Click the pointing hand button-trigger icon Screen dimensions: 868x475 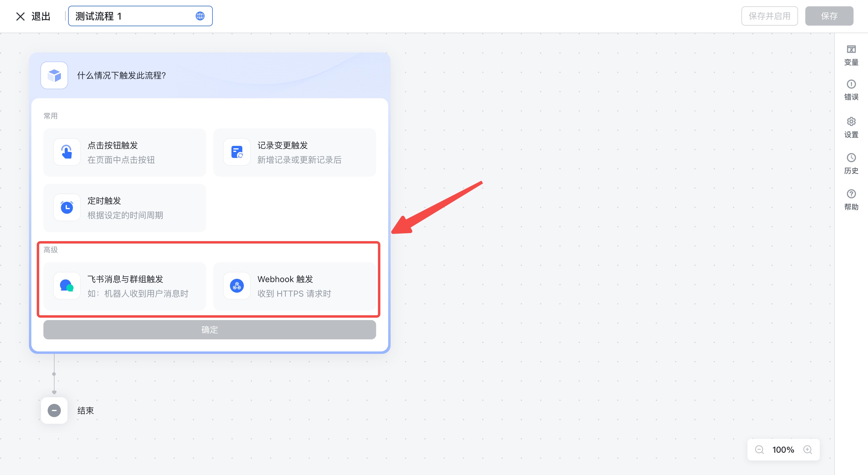pos(67,152)
